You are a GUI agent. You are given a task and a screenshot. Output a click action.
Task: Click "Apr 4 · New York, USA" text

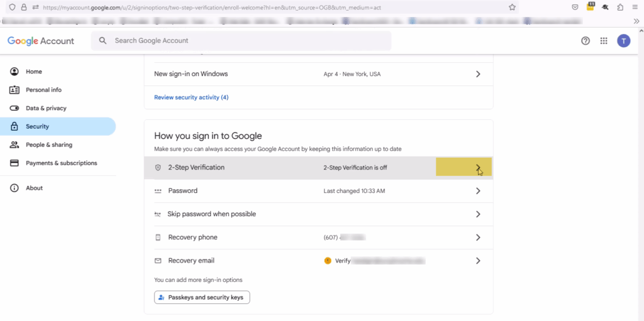click(x=352, y=74)
